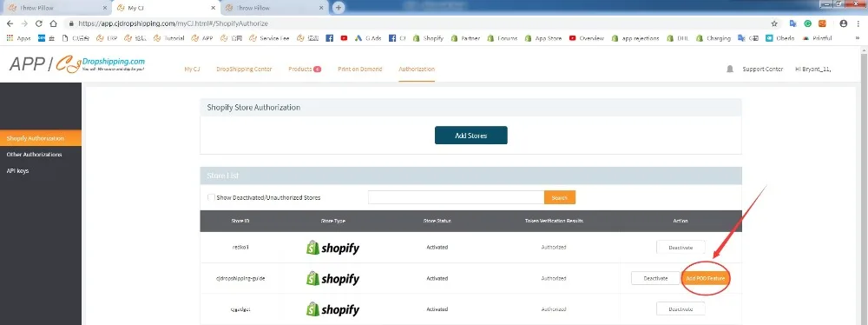This screenshot has height=325, width=868.
Task: Open API keys in the sidebar
Action: pos(17,171)
